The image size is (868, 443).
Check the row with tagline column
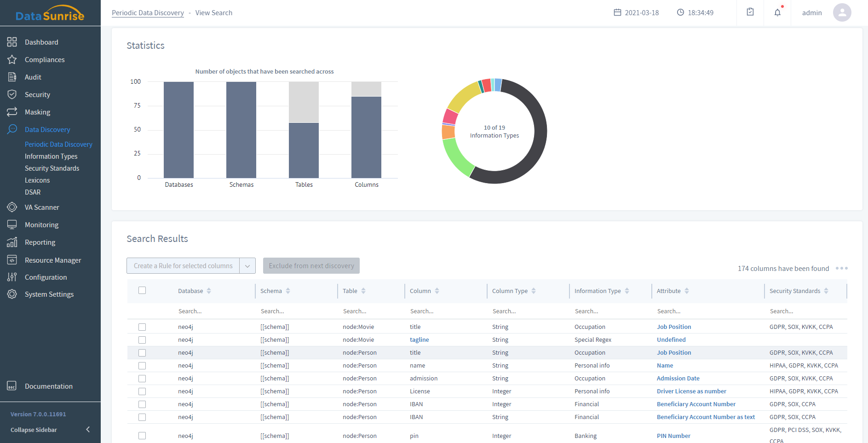[x=142, y=340]
